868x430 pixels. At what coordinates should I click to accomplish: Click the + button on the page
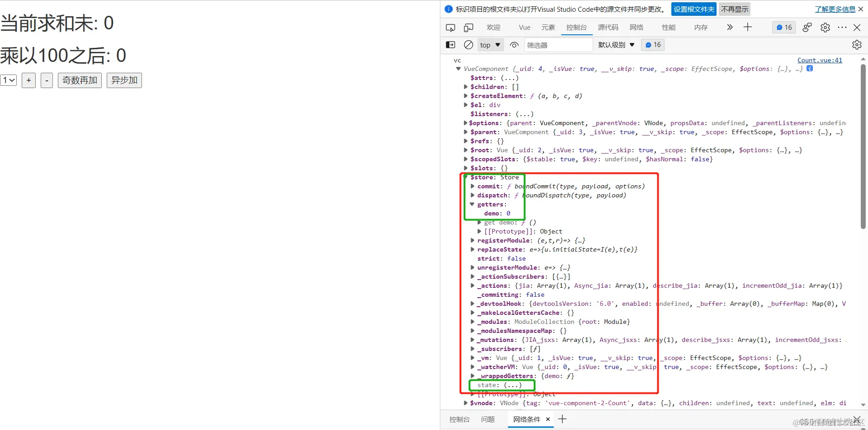point(28,80)
